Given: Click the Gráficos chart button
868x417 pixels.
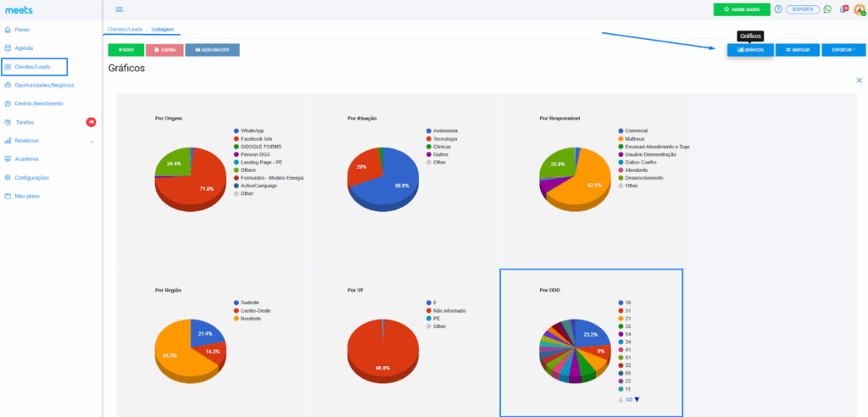Looking at the screenshot, I should coord(750,50).
